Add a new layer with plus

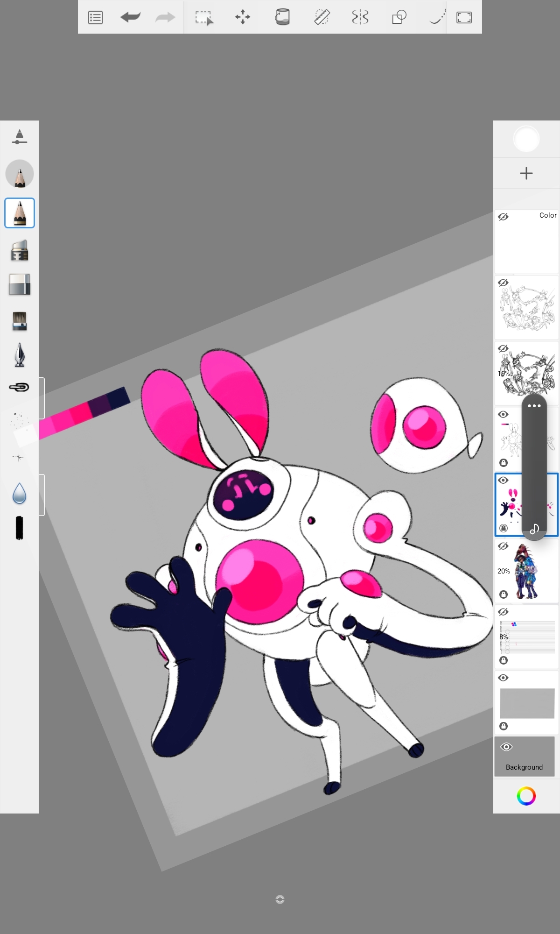[x=526, y=173]
